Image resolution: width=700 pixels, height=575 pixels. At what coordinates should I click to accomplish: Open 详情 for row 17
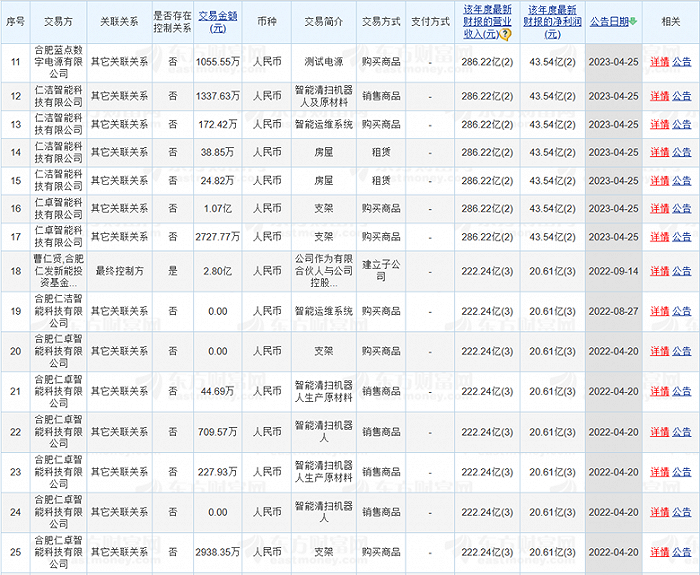click(659, 237)
